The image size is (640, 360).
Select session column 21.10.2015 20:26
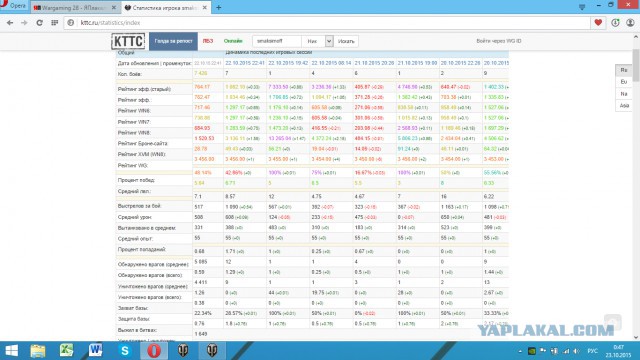coord(374,63)
